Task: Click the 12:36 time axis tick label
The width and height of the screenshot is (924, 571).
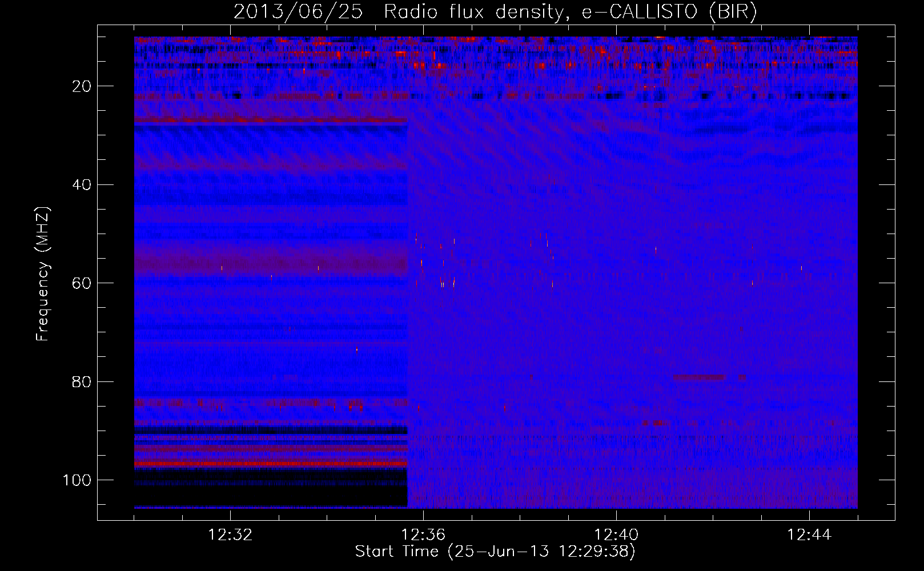Action: click(423, 535)
